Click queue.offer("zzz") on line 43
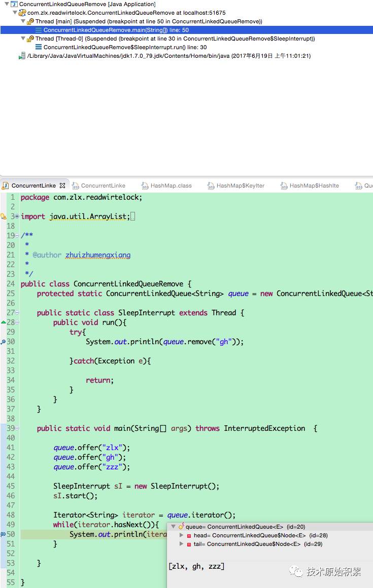373x588 pixels. 91,467
